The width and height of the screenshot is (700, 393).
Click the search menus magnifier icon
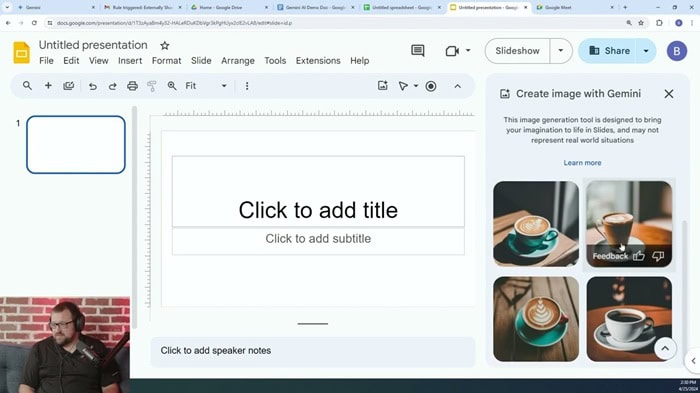[27, 86]
